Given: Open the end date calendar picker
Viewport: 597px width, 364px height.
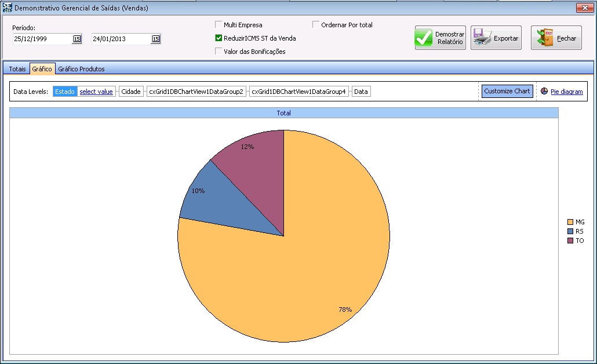Looking at the screenshot, I should [x=155, y=39].
